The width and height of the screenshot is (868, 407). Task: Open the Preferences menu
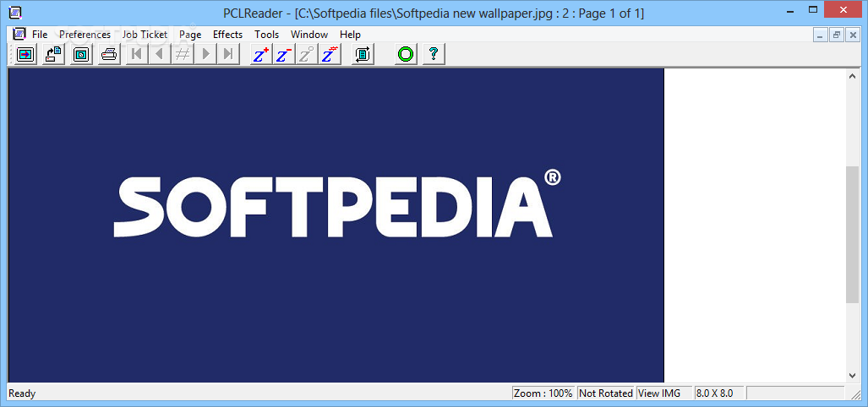pos(85,35)
